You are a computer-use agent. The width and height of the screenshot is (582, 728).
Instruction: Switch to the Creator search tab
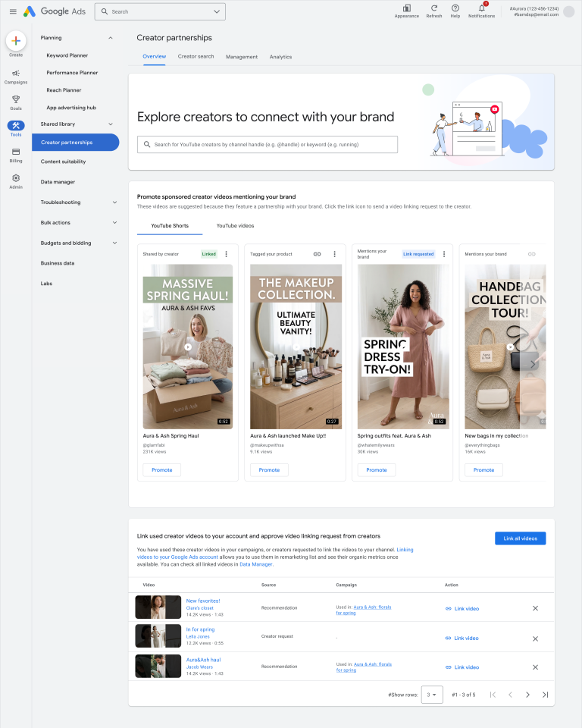point(196,56)
